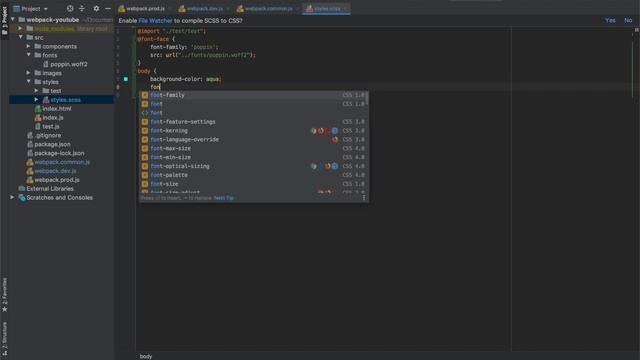The image size is (640, 360).
Task: Switch to webpack.prod.js editor tab
Action: tap(144, 9)
